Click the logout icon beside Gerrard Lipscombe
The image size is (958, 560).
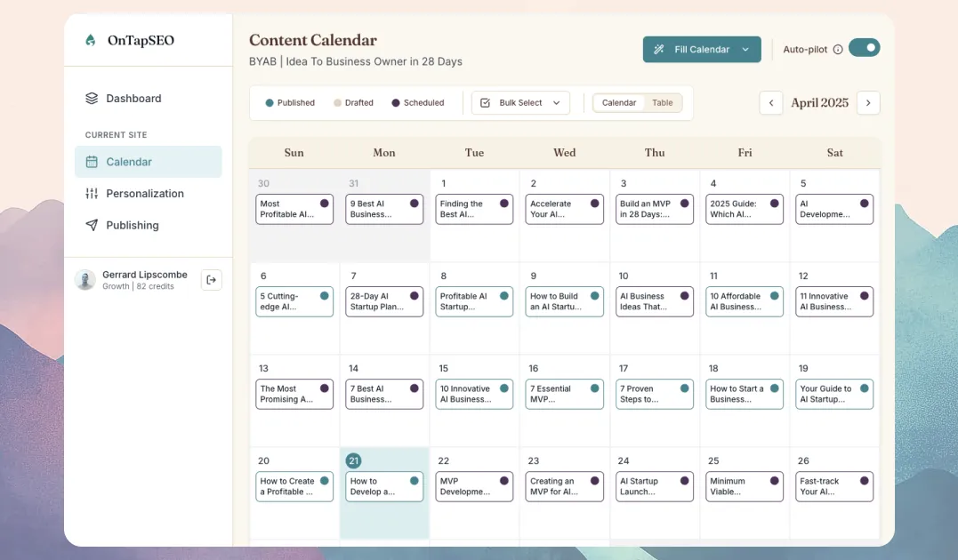point(212,280)
